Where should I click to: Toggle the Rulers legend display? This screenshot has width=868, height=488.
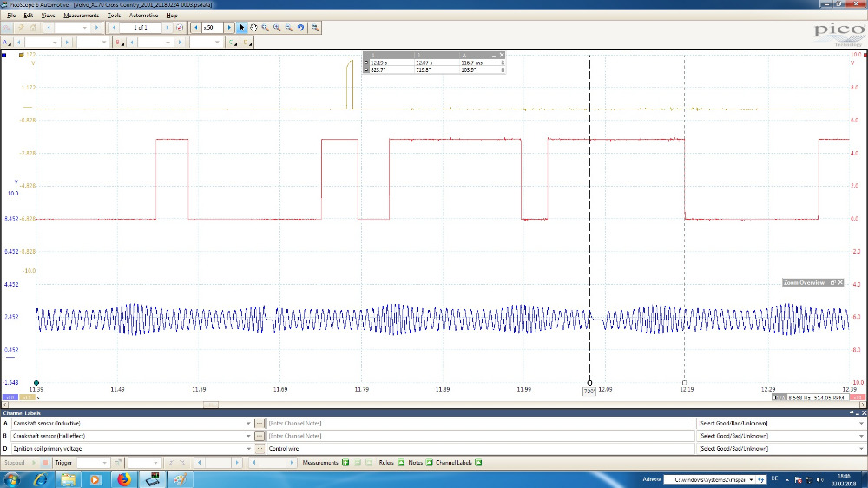tap(402, 463)
